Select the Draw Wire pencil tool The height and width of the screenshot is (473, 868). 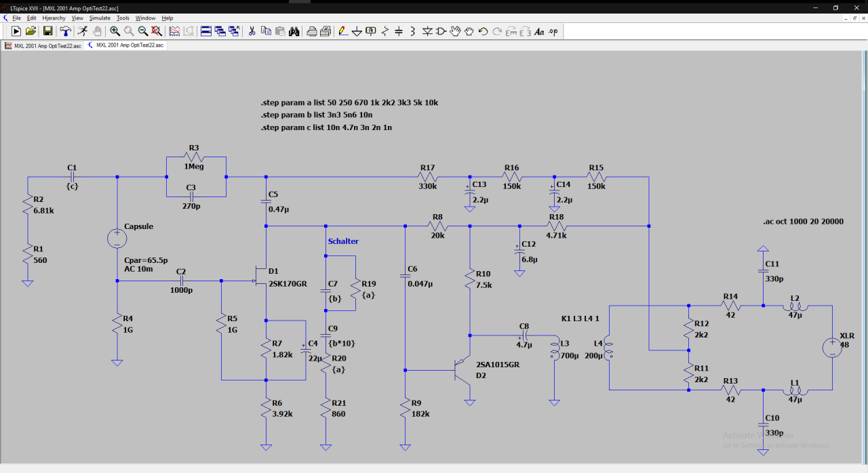343,31
